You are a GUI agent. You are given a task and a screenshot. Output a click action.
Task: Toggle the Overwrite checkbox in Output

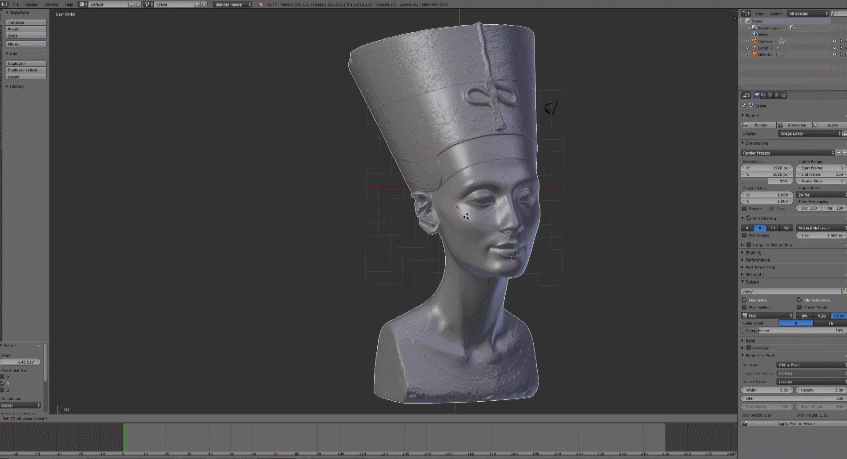point(744,300)
